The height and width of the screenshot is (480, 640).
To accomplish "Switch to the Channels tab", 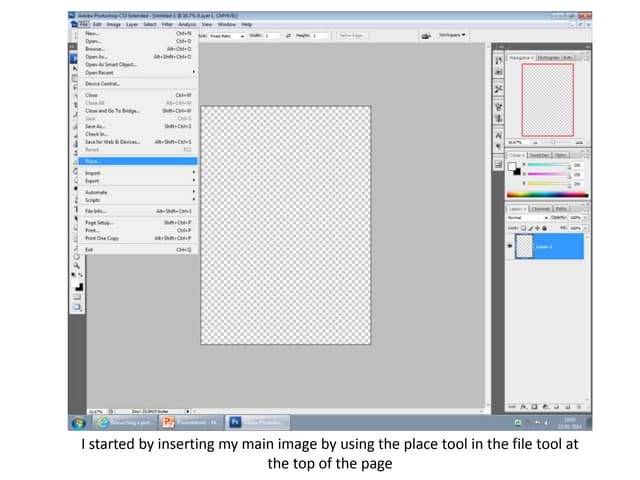I will point(541,208).
